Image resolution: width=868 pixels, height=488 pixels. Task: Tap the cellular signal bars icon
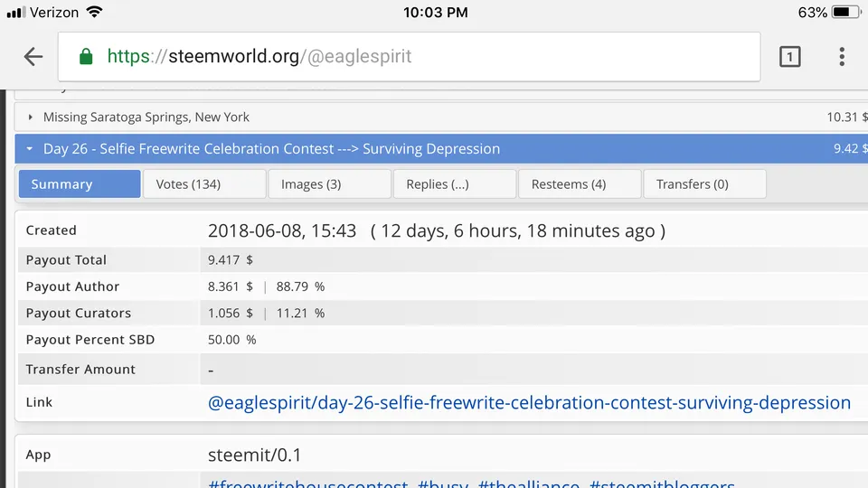(x=16, y=12)
